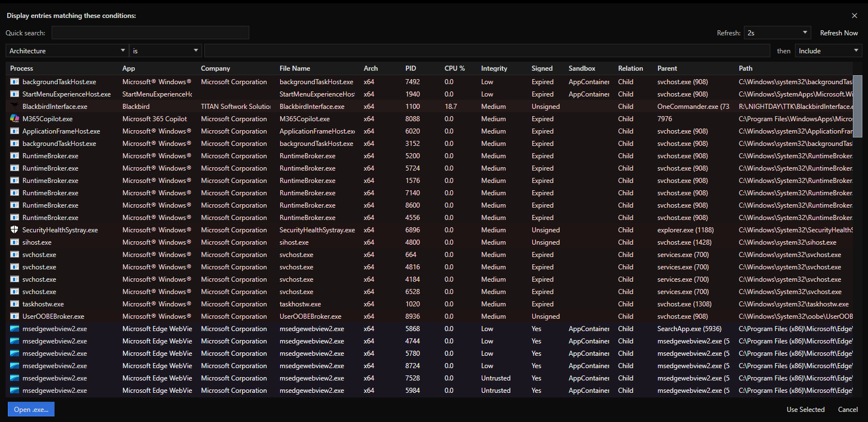Click the svchost.exe icon in PID 6528 row
The image size is (868, 422).
coord(15,292)
